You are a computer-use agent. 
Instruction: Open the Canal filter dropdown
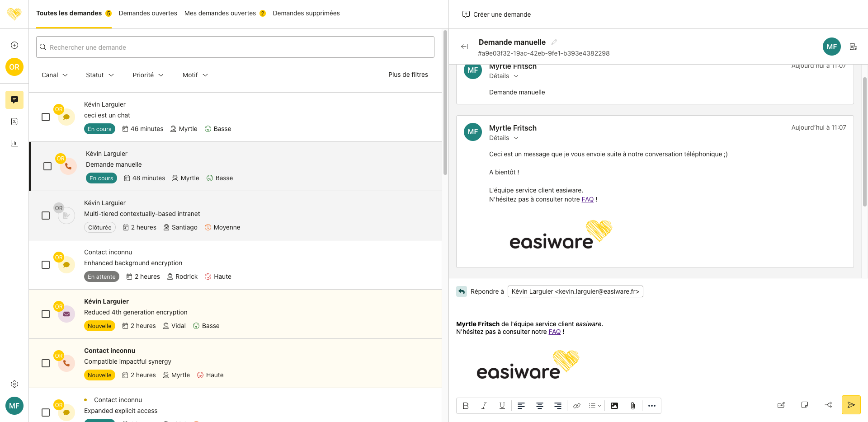coord(54,75)
